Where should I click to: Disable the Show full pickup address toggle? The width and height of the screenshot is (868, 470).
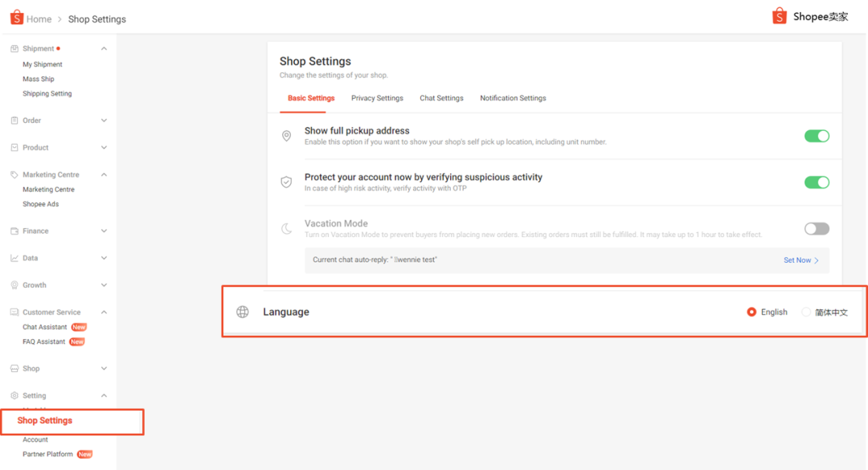click(x=817, y=137)
